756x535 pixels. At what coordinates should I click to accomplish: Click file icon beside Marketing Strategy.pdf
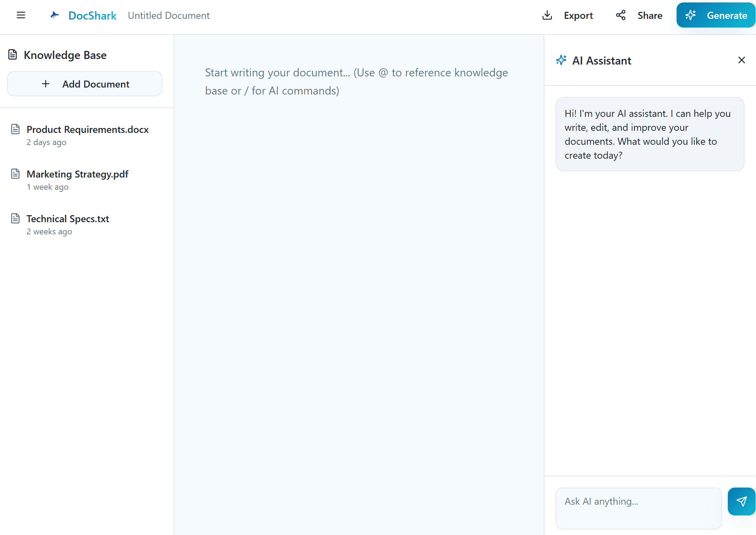15,174
